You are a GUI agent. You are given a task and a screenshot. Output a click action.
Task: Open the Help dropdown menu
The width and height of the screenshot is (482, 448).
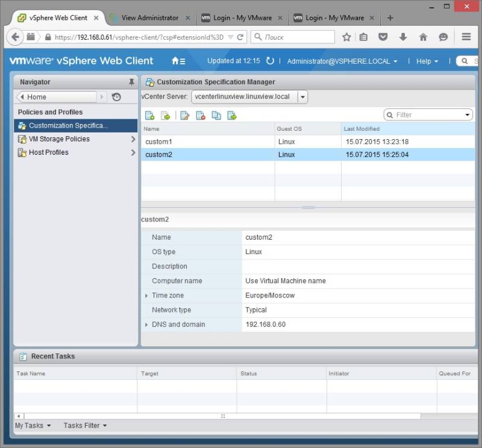pos(427,61)
